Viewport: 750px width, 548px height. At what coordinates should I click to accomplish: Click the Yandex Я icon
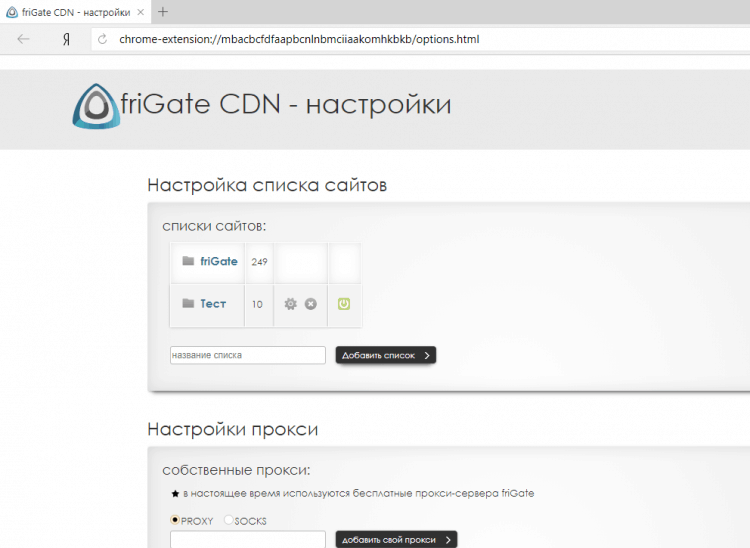(66, 39)
